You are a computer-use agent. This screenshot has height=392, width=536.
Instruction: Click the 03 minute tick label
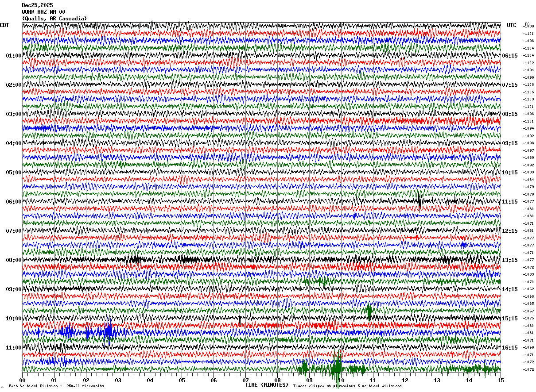pos(118,380)
